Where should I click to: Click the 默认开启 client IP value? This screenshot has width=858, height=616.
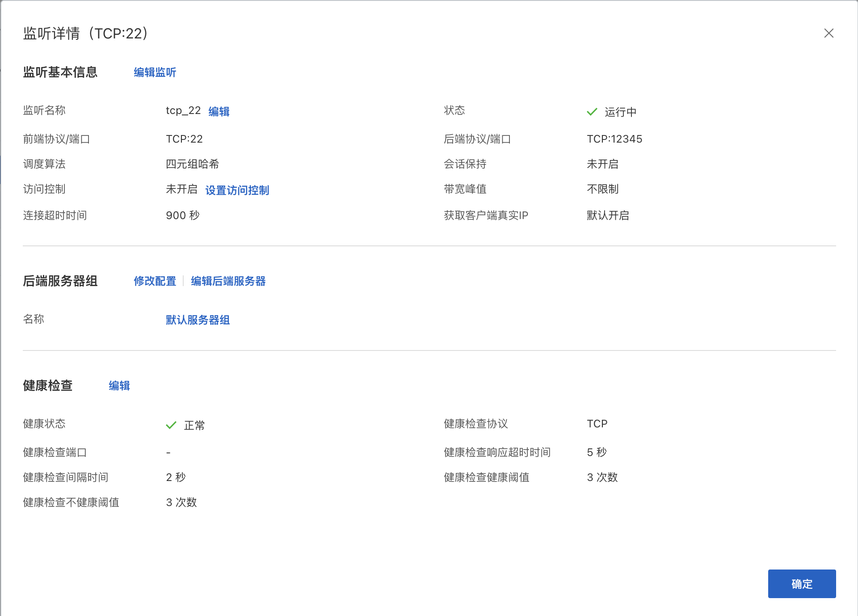608,215
